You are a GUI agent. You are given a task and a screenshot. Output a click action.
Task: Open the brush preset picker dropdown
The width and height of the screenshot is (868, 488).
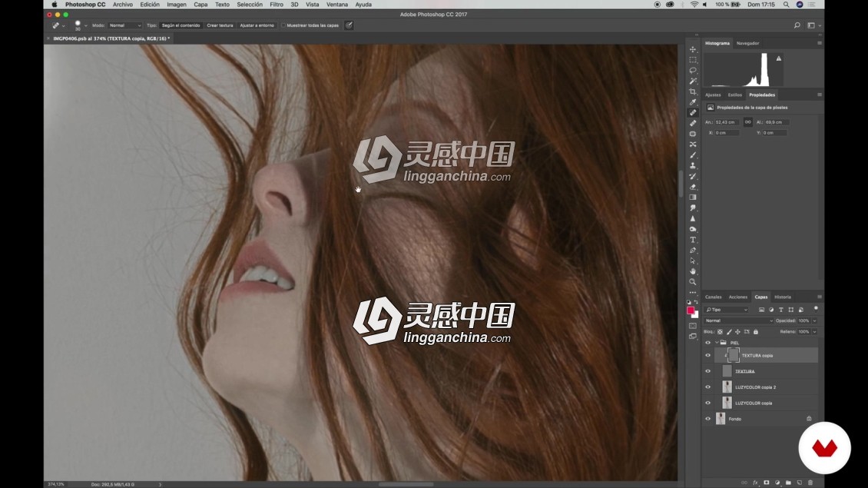tap(86, 25)
